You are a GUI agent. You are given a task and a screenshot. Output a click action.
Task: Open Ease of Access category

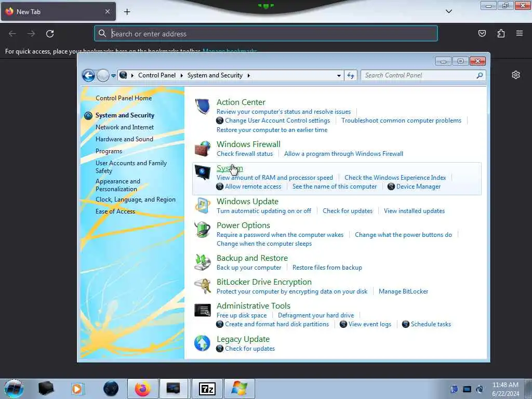click(x=115, y=211)
